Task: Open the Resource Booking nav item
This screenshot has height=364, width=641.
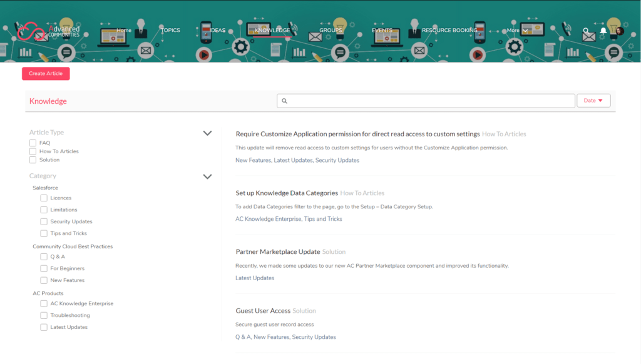Action: 449,30
